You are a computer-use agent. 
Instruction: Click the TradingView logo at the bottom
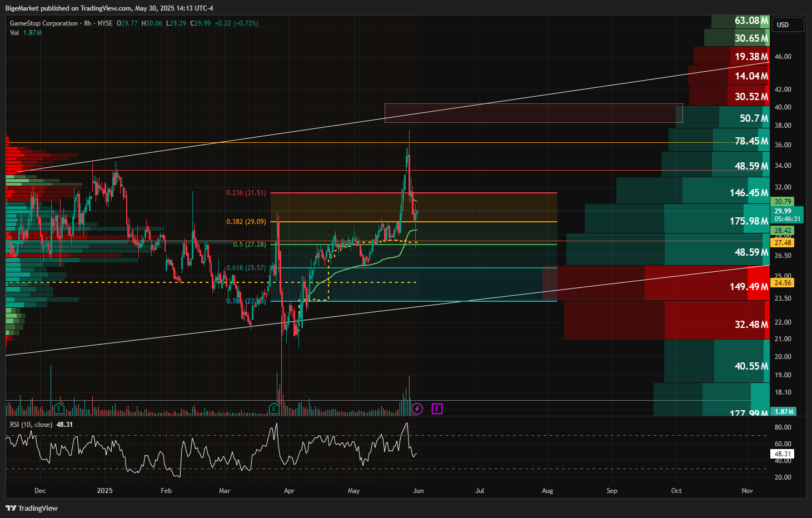click(32, 508)
